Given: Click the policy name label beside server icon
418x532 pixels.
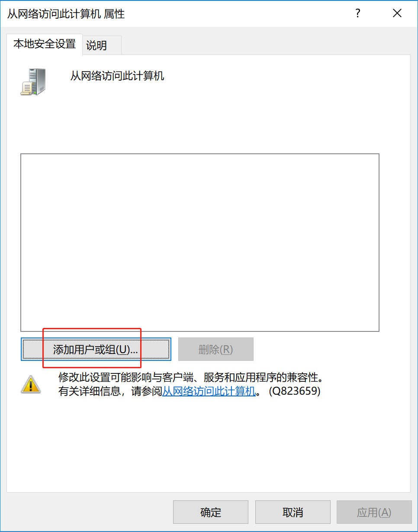Looking at the screenshot, I should pyautogui.click(x=117, y=76).
